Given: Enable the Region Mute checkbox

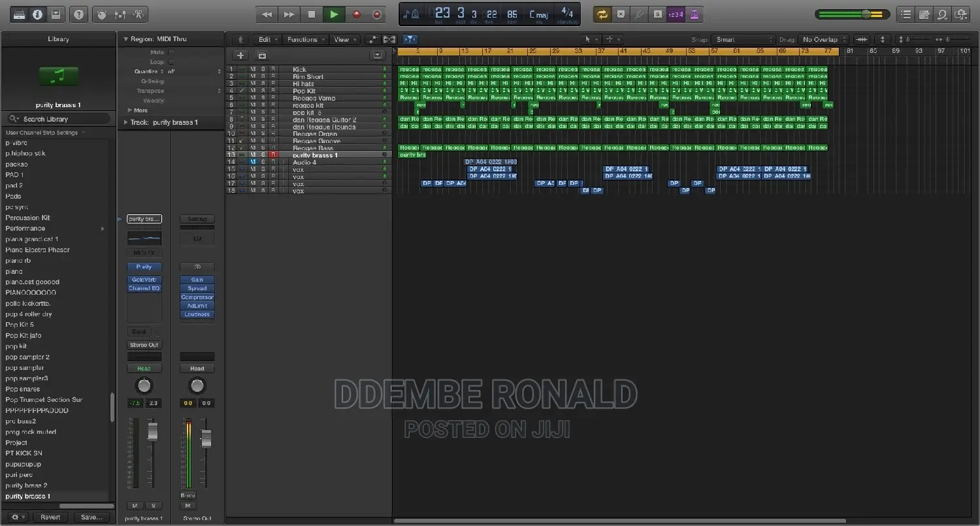Looking at the screenshot, I should point(171,52).
